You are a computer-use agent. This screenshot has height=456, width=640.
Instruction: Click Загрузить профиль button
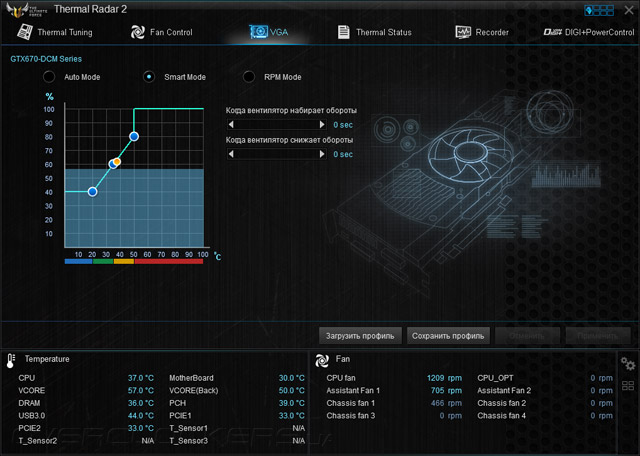click(x=360, y=336)
